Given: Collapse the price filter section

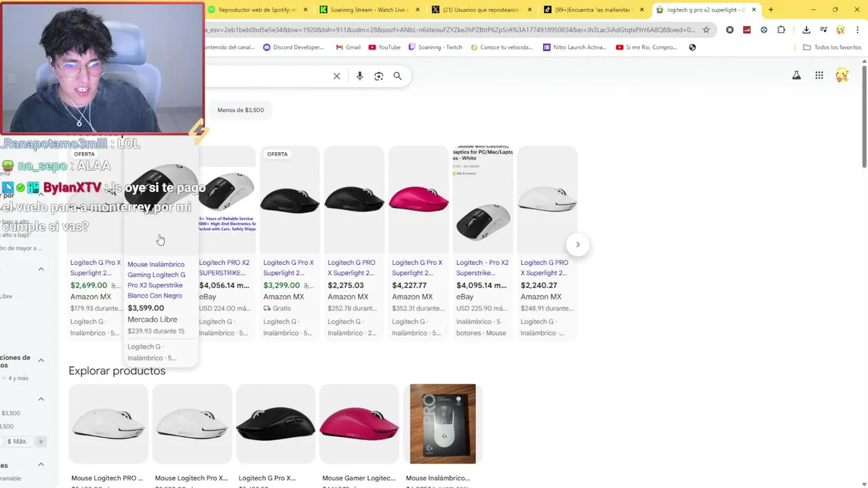Looking at the screenshot, I should point(41,399).
